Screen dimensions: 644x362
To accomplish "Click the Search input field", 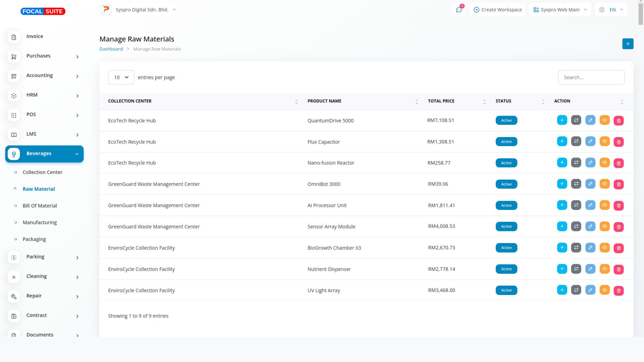I will point(591,77).
